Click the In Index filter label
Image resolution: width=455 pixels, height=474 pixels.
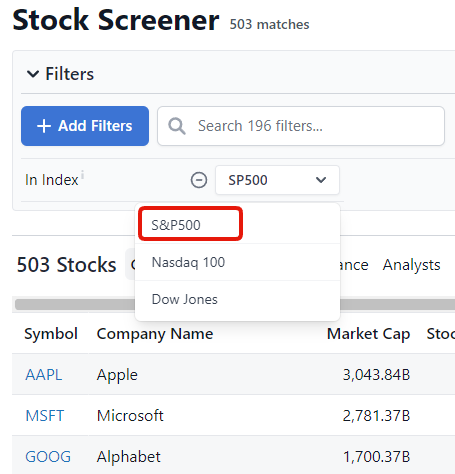[52, 180]
